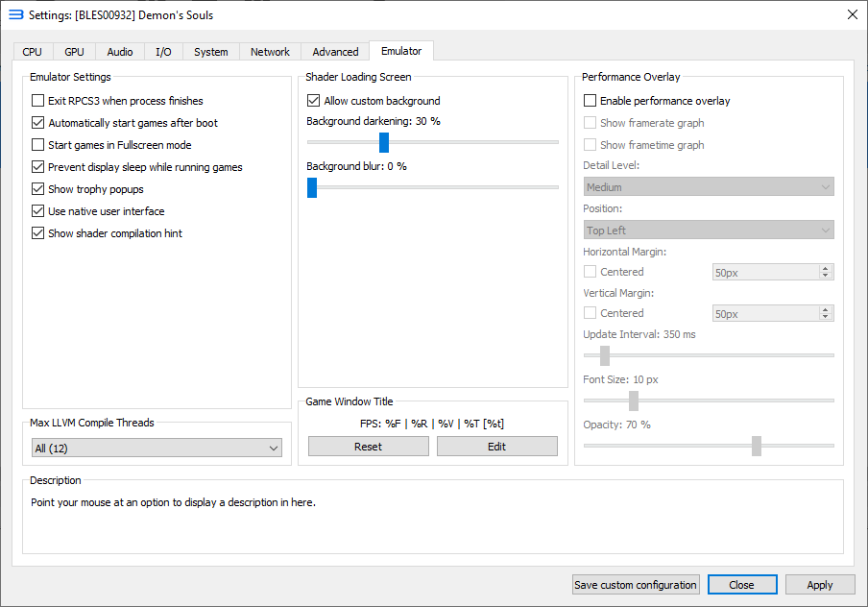This screenshot has width=868, height=607.
Task: Click the Background darkening slider handle
Action: pos(384,142)
